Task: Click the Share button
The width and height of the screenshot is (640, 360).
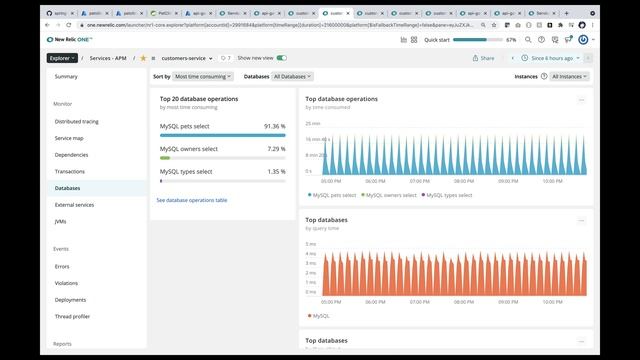Action: click(x=483, y=58)
